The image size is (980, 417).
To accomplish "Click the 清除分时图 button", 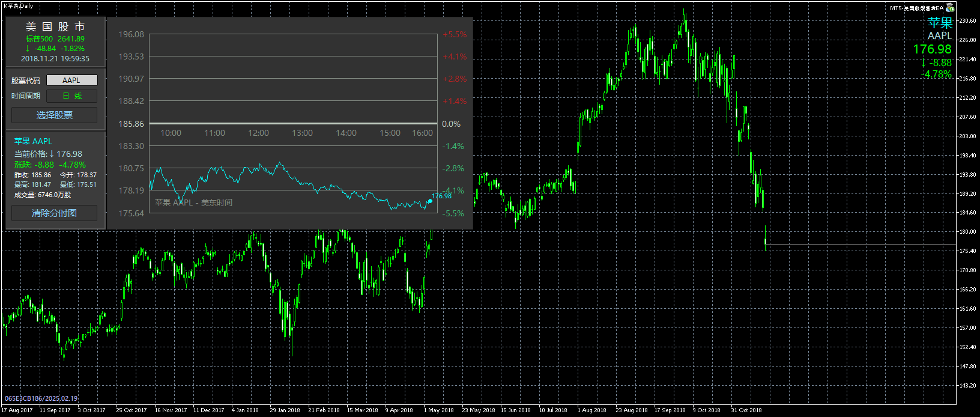I will [x=54, y=213].
